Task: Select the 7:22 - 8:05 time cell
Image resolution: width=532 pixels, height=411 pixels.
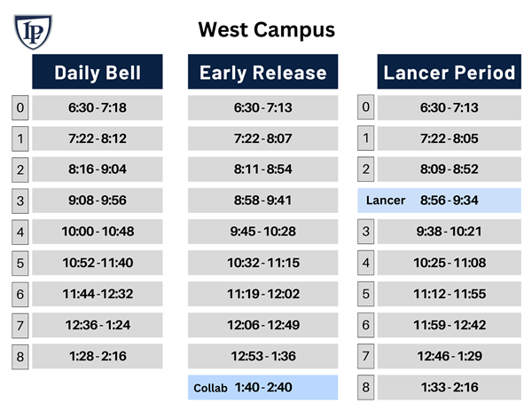Action: tap(450, 138)
